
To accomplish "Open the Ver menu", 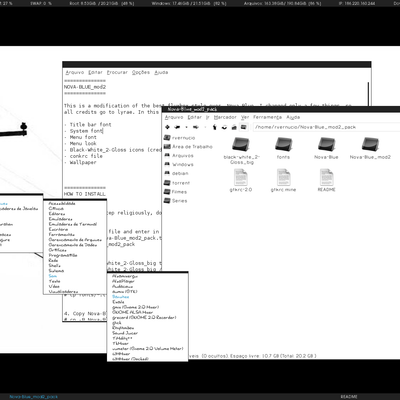I will [245, 117].
